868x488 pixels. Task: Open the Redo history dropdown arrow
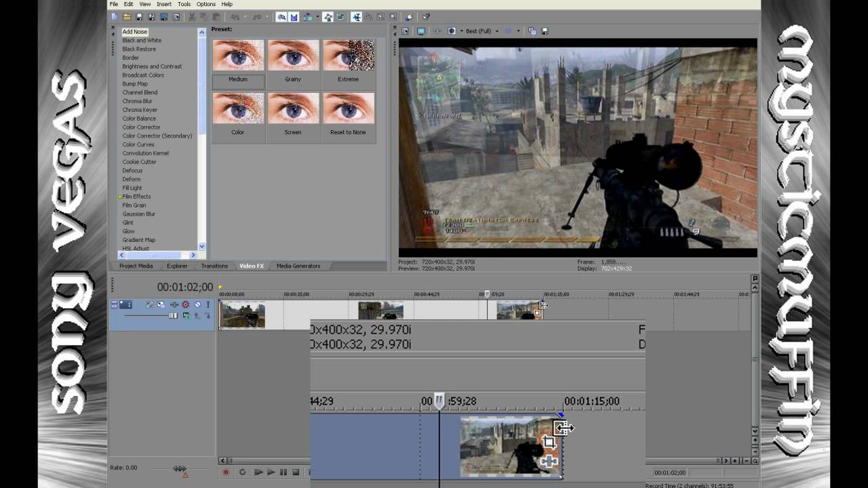[267, 17]
